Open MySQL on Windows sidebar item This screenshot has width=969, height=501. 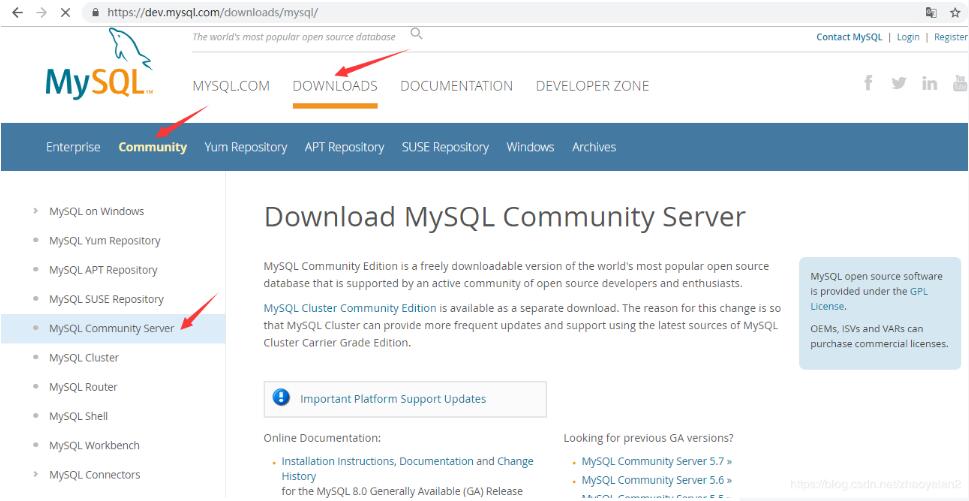(96, 211)
